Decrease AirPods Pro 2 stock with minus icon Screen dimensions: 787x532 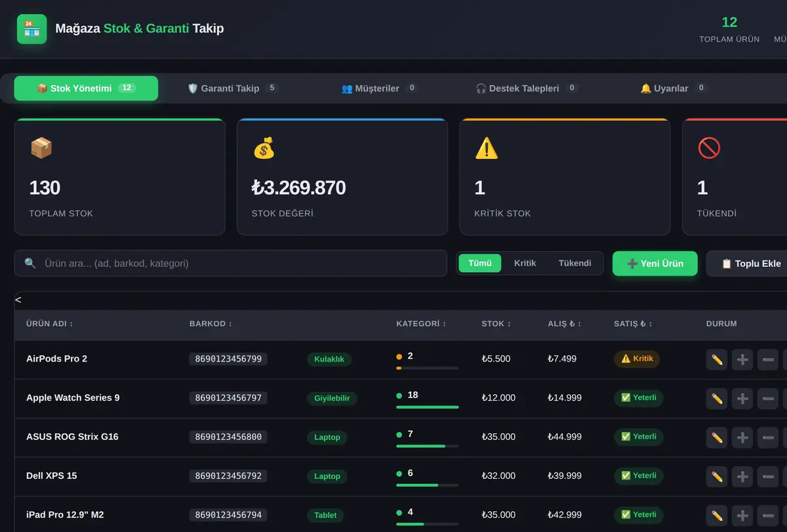point(768,359)
